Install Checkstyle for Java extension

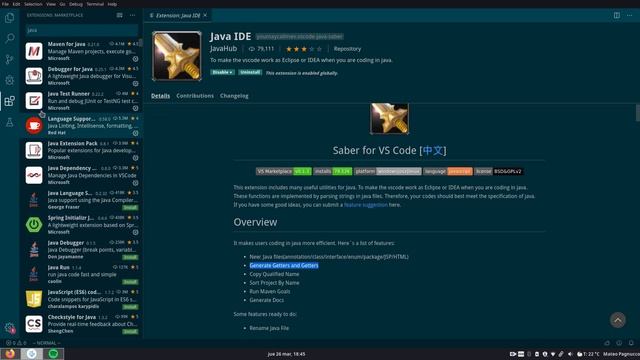click(x=130, y=331)
